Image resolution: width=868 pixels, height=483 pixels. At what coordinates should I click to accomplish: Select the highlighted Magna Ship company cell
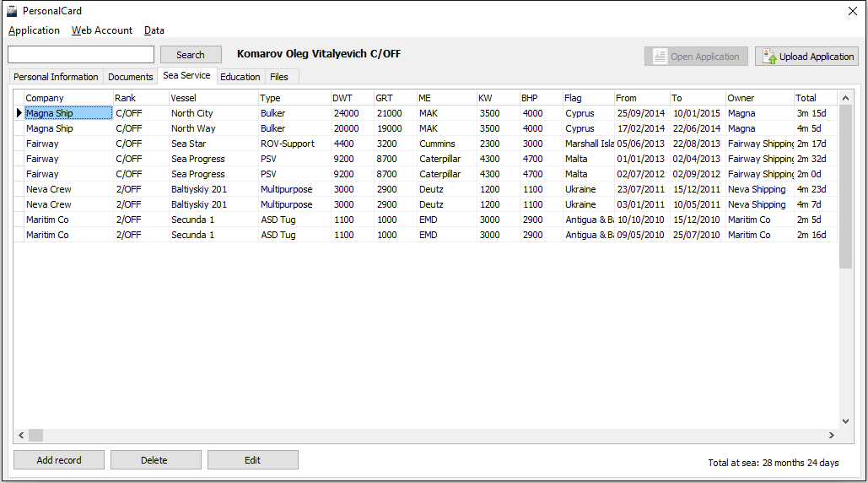(x=68, y=113)
